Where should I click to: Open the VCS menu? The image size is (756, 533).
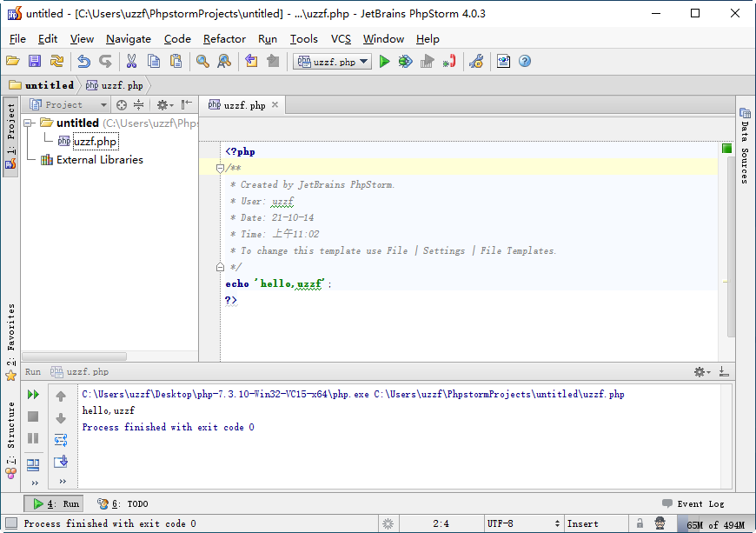point(341,39)
